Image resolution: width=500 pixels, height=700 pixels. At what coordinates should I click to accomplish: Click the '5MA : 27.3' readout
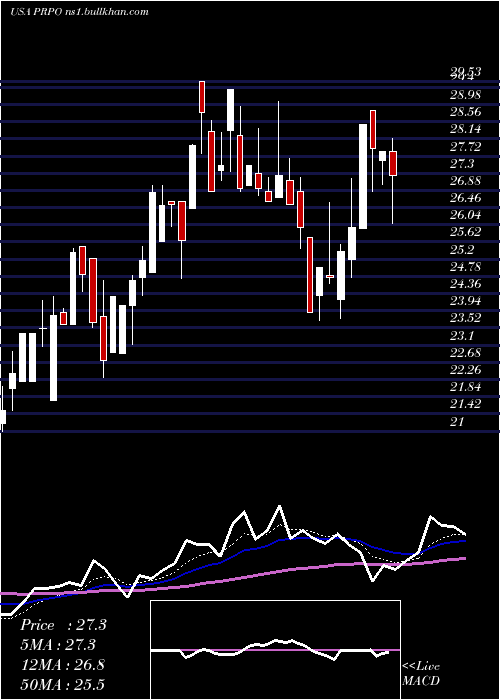pyautogui.click(x=58, y=645)
